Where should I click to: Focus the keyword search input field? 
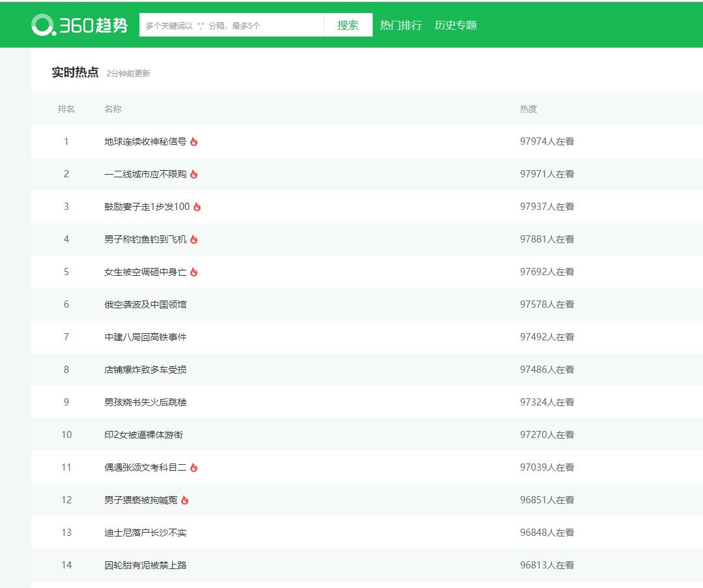point(231,25)
